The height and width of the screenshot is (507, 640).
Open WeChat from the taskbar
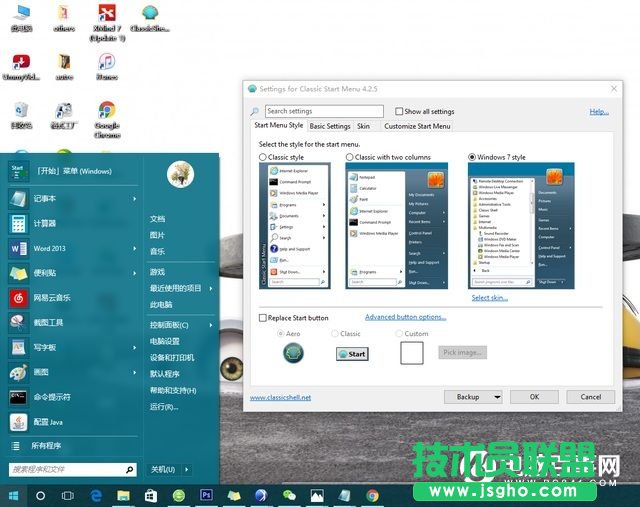289,496
